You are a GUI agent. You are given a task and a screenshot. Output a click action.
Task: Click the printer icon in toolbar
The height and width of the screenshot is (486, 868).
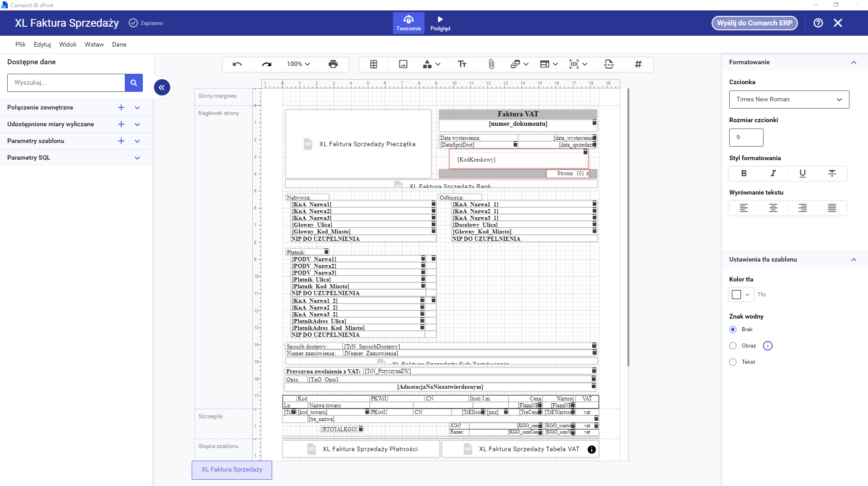333,64
